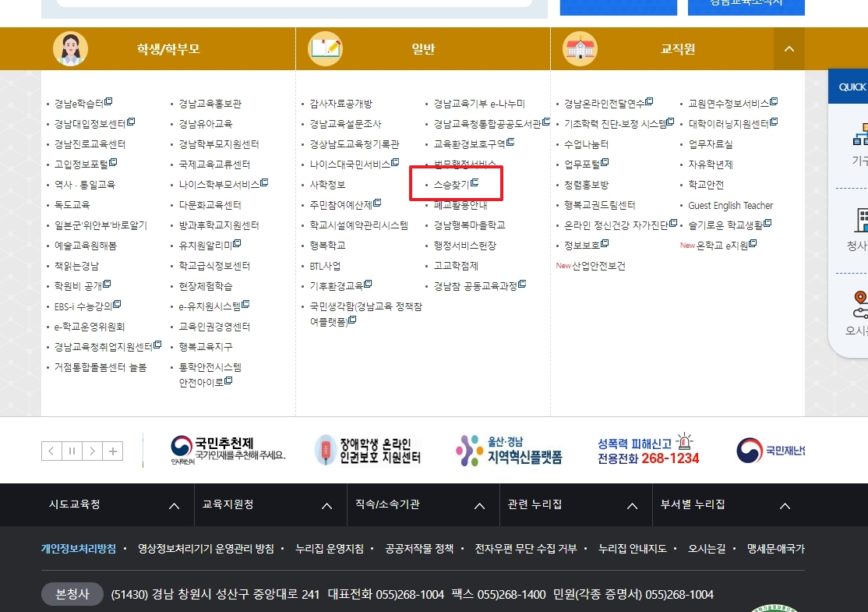Open the 주민참여예산제 link
868x612 pixels.
pyautogui.click(x=345, y=205)
